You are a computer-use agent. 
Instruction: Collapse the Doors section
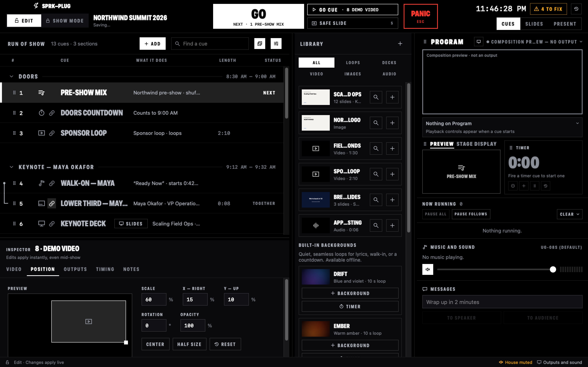[11, 76]
